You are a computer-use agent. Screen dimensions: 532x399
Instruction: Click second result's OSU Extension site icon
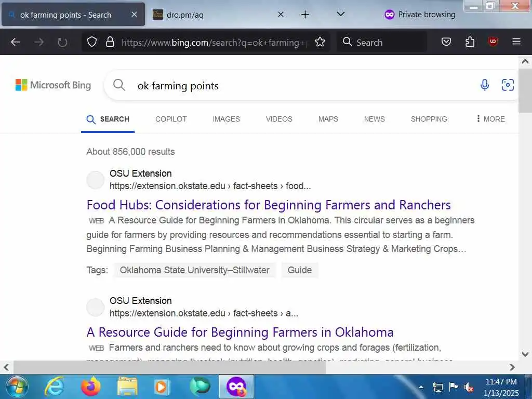click(96, 308)
